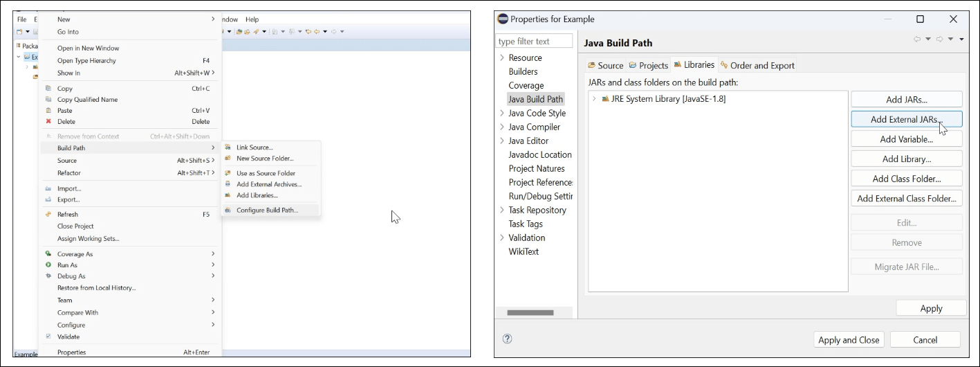Click the Add Library... button
This screenshot has width=980, height=367.
pos(907,159)
